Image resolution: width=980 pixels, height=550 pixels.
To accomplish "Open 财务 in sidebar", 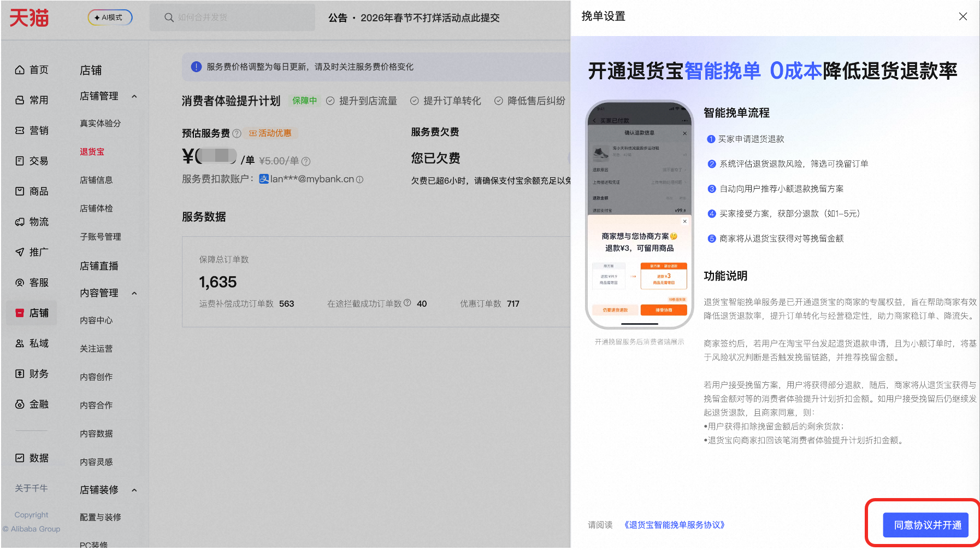I will 32,374.
